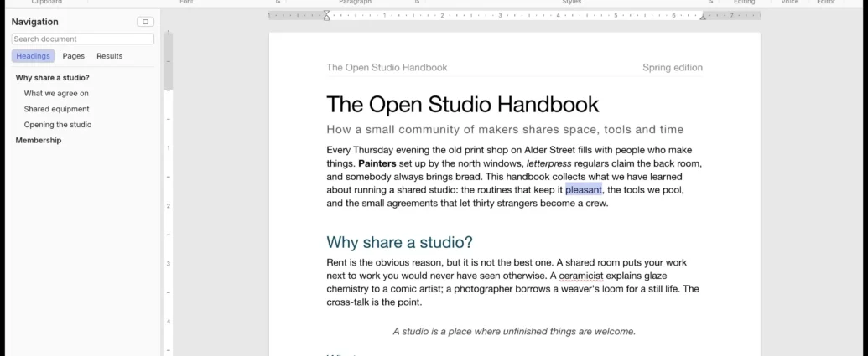868x356 pixels.
Task: Click the highlighted word 'pleasant'
Action: tap(584, 190)
